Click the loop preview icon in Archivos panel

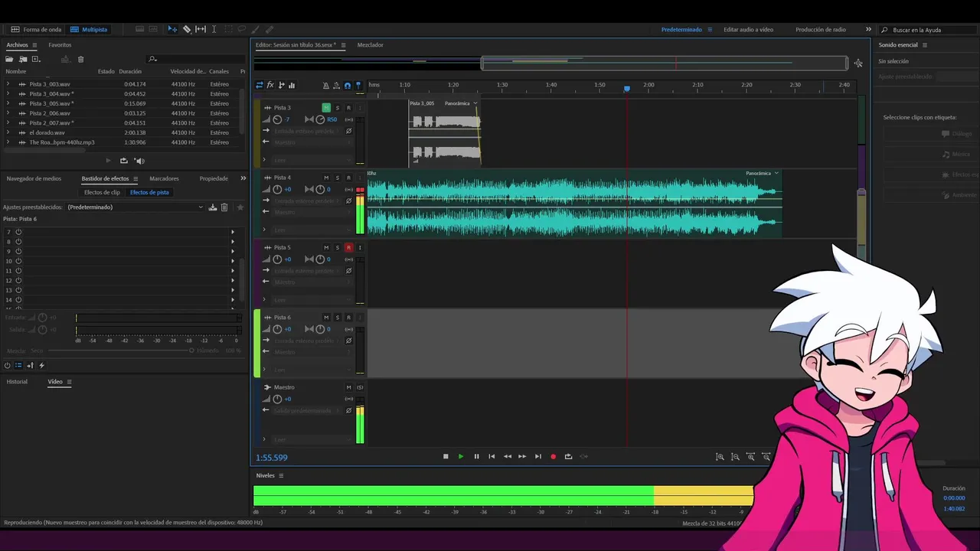(124, 161)
